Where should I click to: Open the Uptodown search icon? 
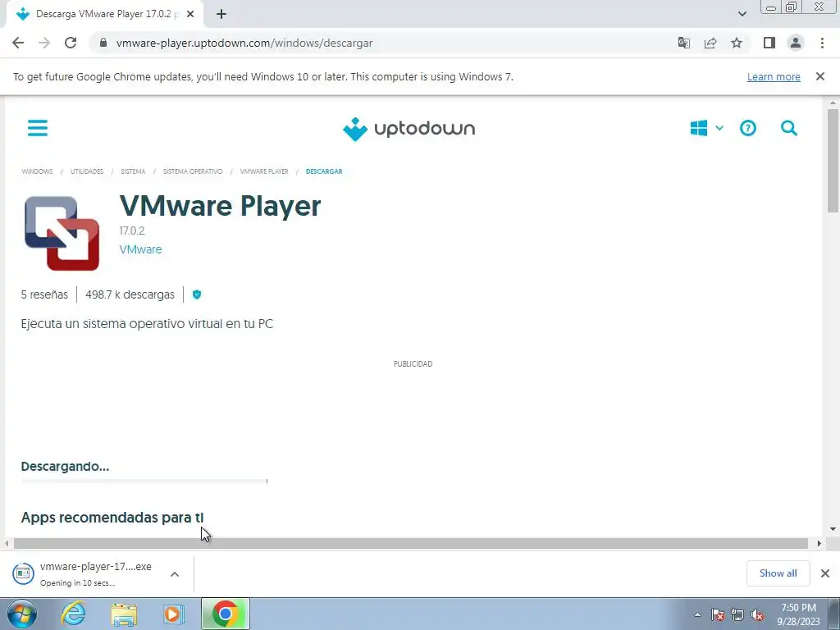[x=789, y=128]
